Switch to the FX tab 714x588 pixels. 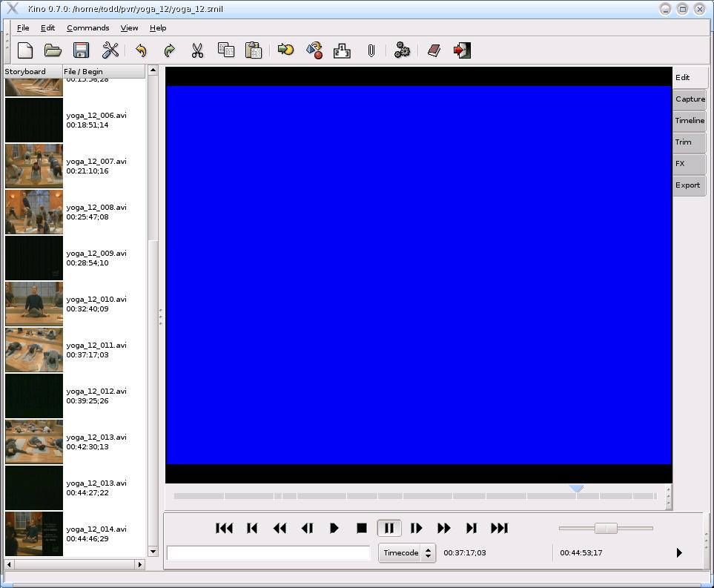click(x=690, y=163)
